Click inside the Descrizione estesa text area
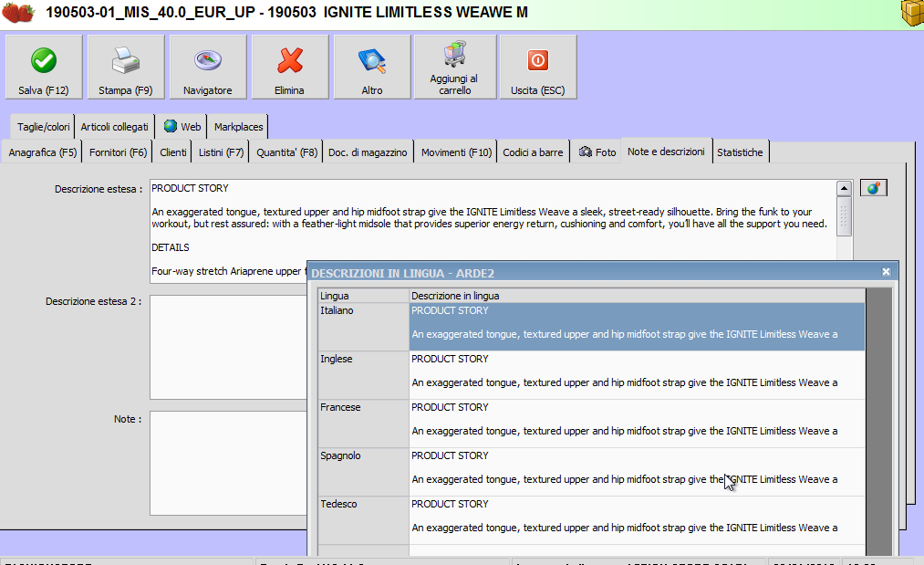Viewport: 924px width, 565px height. 493,231
